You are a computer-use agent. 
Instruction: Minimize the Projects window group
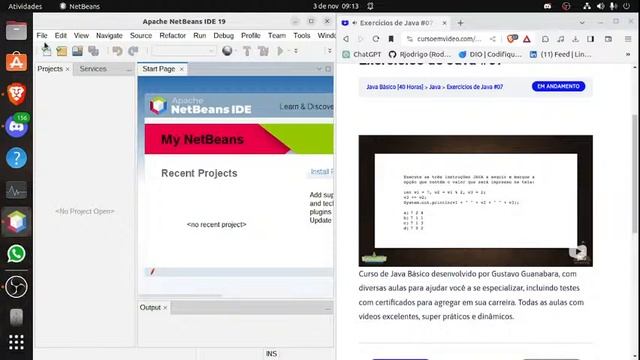point(129,70)
